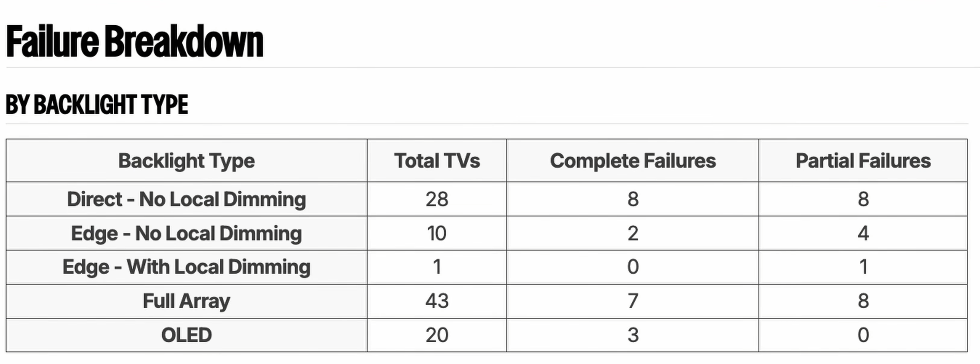980x364 pixels.
Task: Select Edge - No Local Dimming's Complete Failures value 2
Action: pyautogui.click(x=633, y=233)
